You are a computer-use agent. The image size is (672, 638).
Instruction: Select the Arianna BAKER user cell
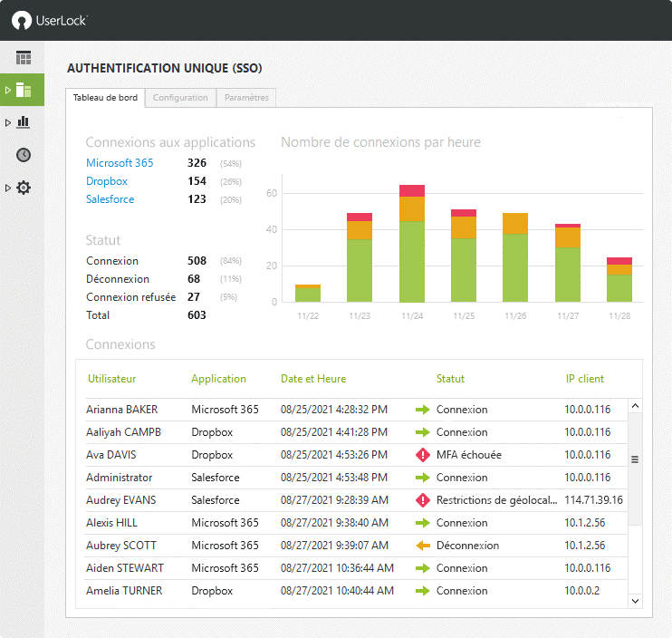tap(121, 410)
